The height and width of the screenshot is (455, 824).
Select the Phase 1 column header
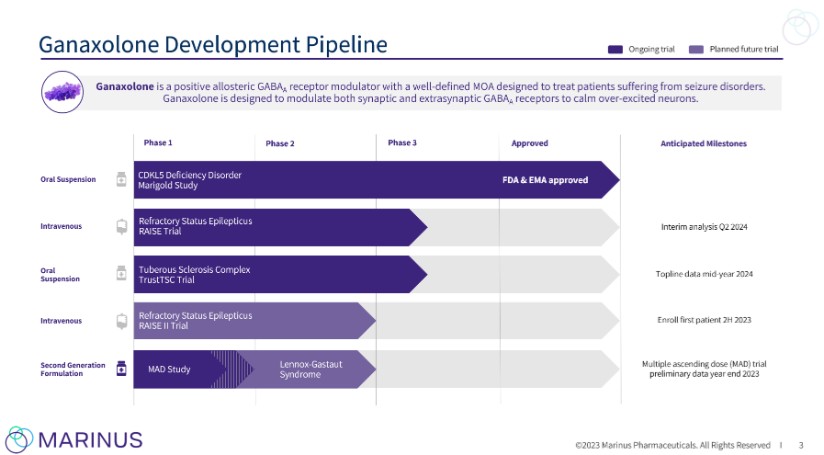(x=157, y=143)
